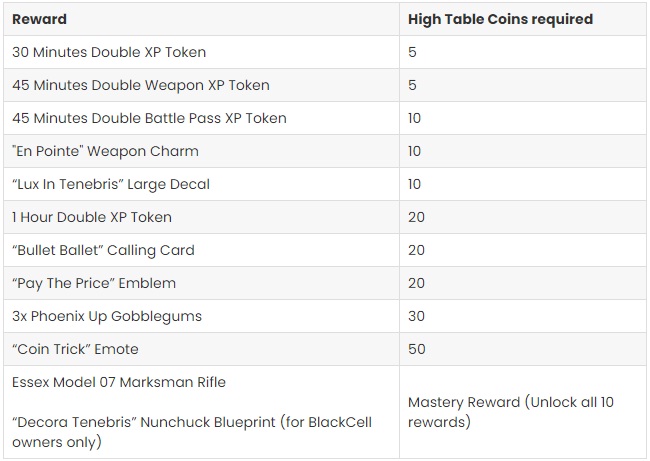
Task: Click 45 Minutes Double Battle Pass XP Token
Action: click(149, 118)
